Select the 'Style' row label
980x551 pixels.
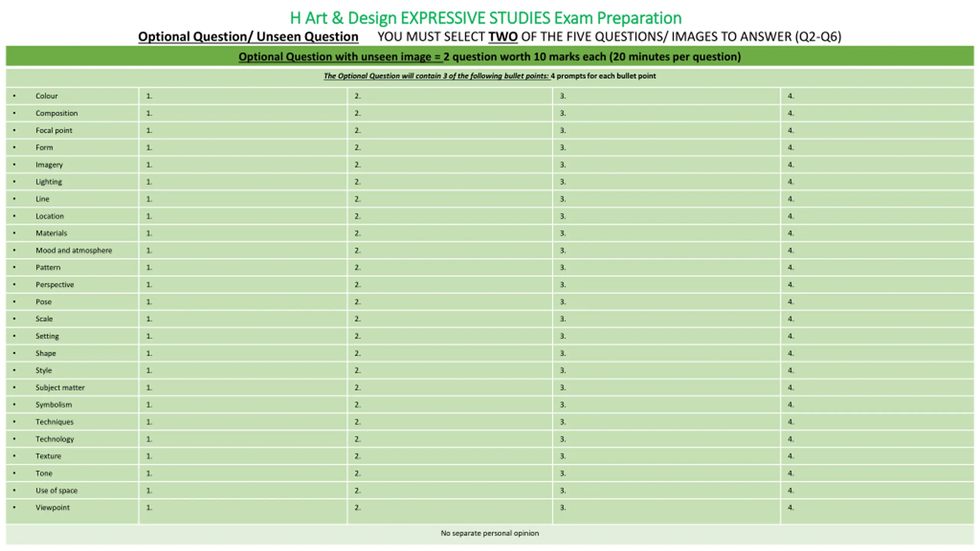[x=43, y=370]
